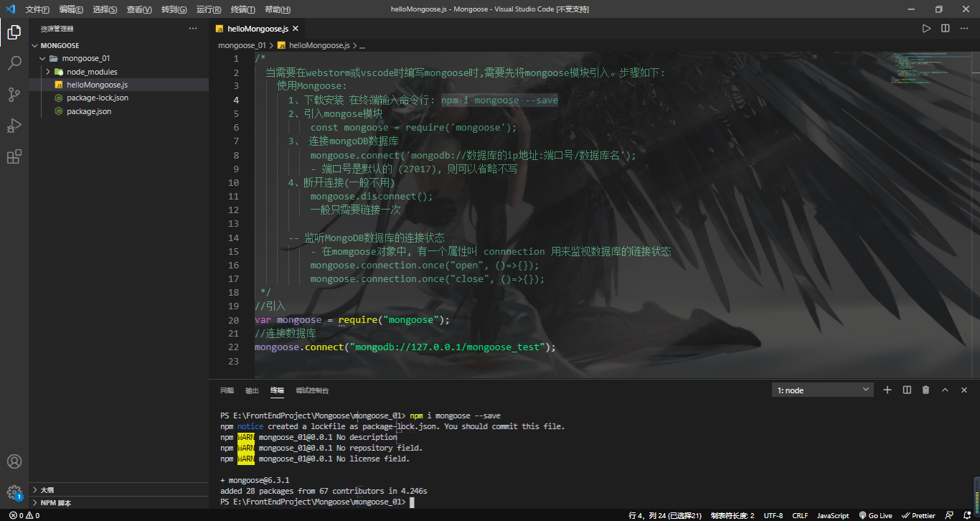
Task: Open the 查看(V) menu
Action: point(139,9)
